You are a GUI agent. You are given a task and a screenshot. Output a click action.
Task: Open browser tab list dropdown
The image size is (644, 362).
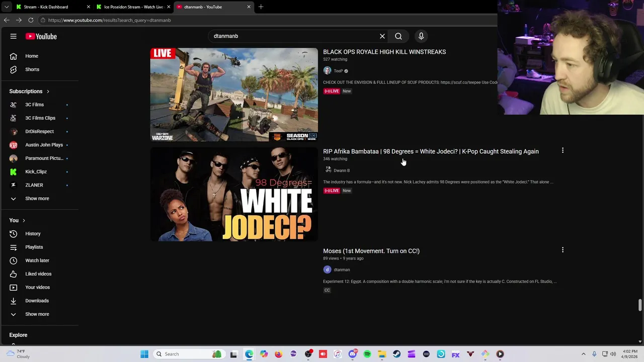(7, 7)
